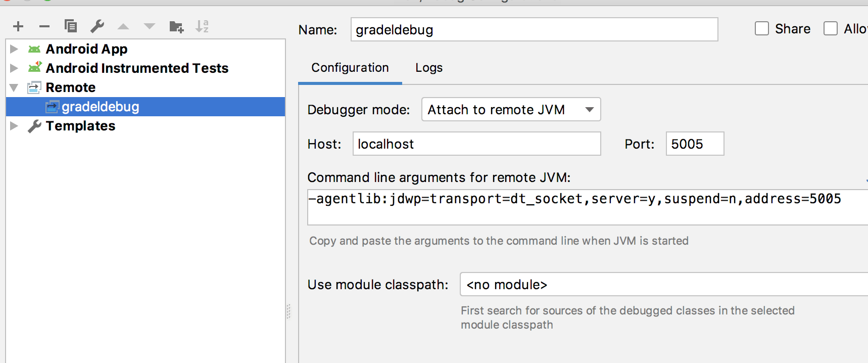
Task: Move configuration up with arrow icon
Action: (x=123, y=26)
